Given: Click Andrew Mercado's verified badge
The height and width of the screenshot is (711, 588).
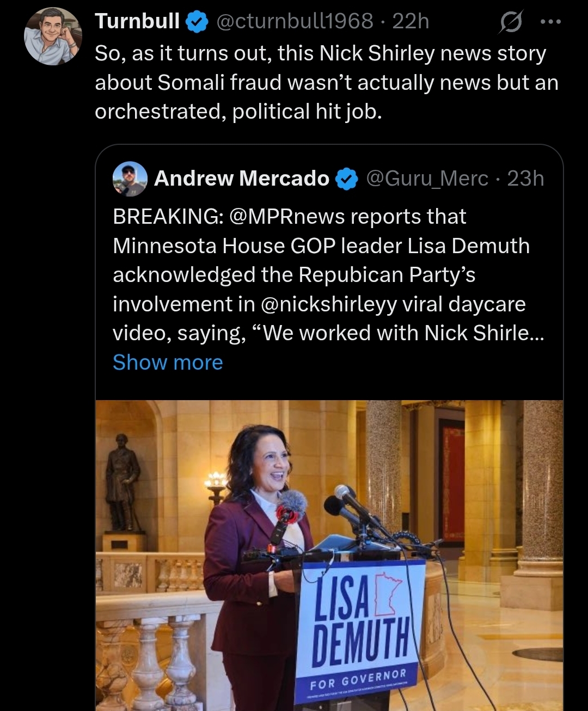Looking at the screenshot, I should point(347,179).
